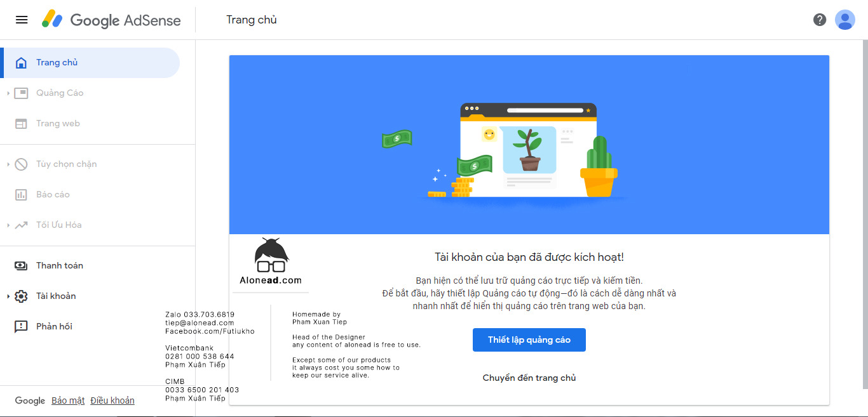Click the Facebook.com/Futiukho text
The height and width of the screenshot is (417, 868).
210,331
